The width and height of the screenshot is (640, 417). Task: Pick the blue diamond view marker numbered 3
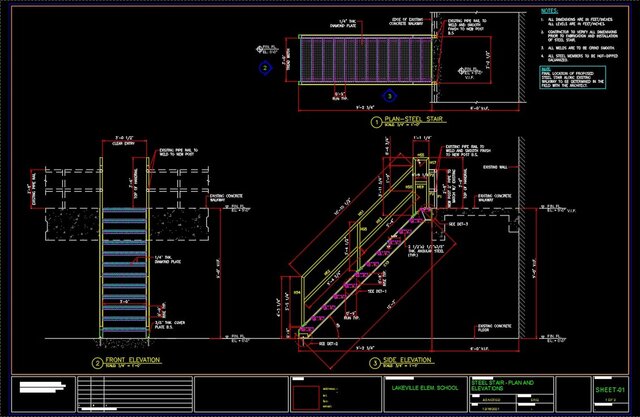point(390,96)
